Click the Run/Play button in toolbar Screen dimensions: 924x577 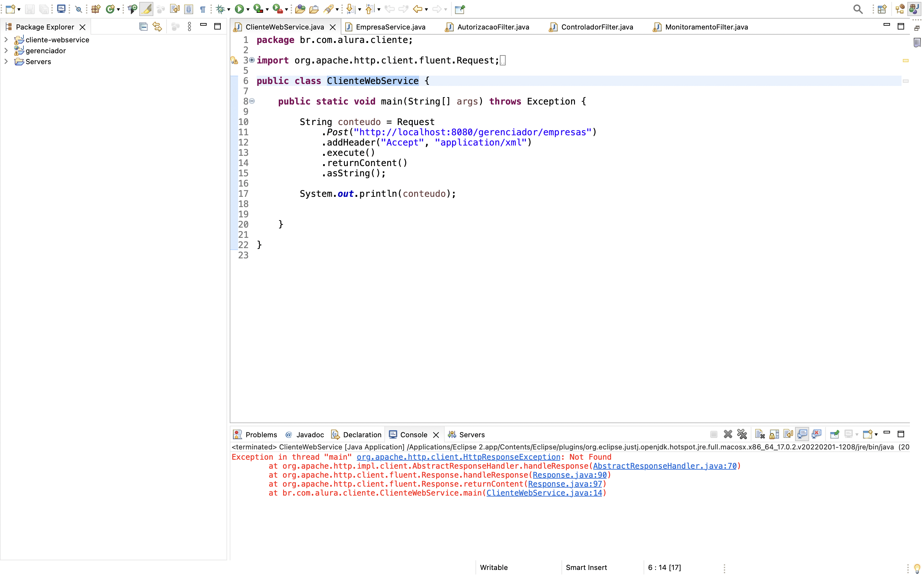(238, 9)
